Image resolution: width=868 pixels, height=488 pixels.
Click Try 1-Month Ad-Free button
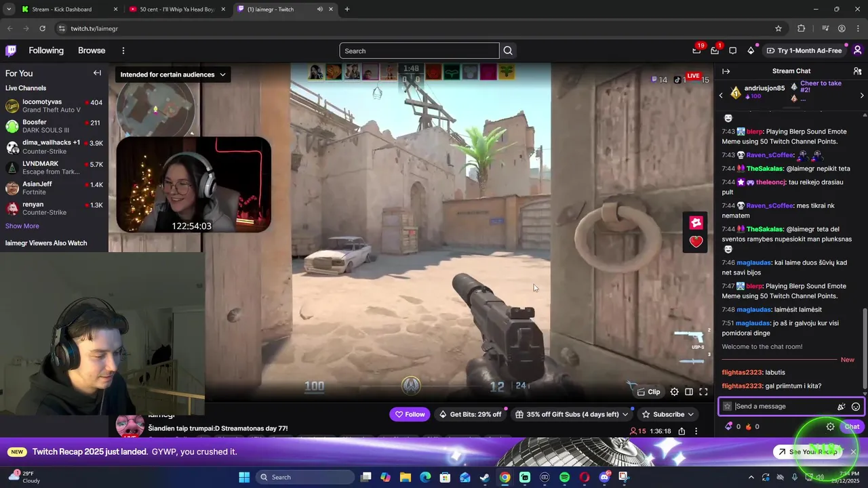804,51
